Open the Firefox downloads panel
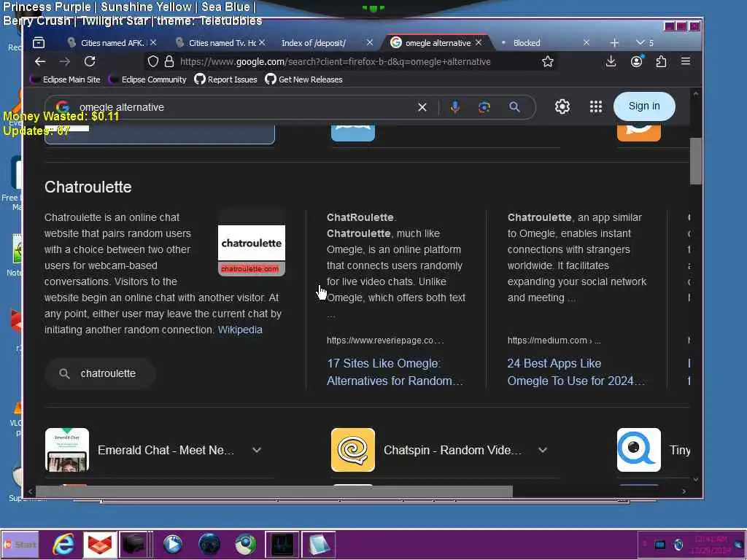The height and width of the screenshot is (560, 747). (611, 61)
